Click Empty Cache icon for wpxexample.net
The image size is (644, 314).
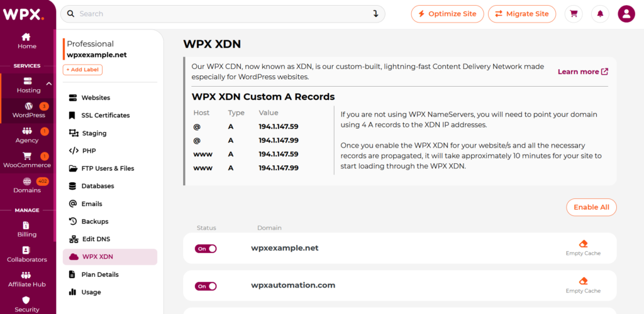click(x=583, y=244)
